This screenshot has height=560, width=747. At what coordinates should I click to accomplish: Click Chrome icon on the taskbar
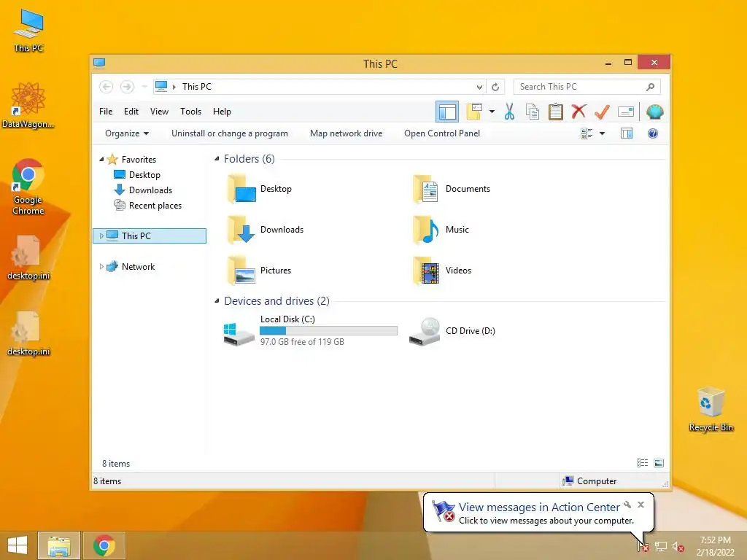(x=104, y=545)
